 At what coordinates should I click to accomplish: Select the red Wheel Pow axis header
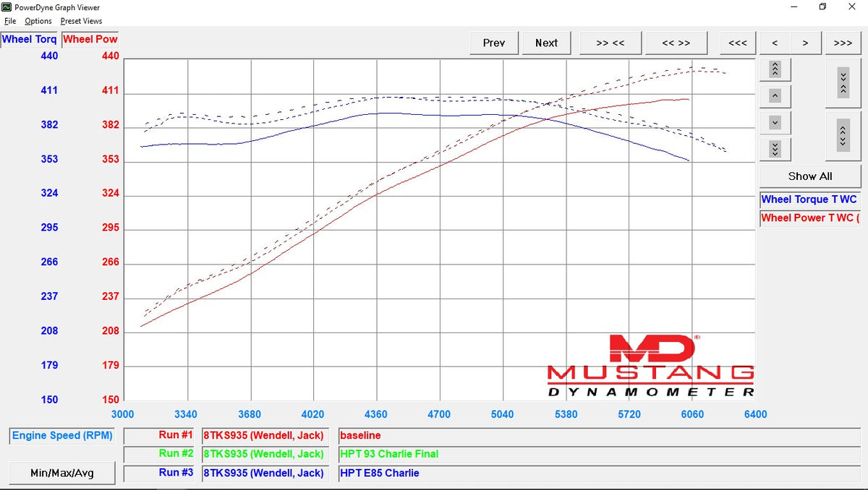[x=90, y=39]
